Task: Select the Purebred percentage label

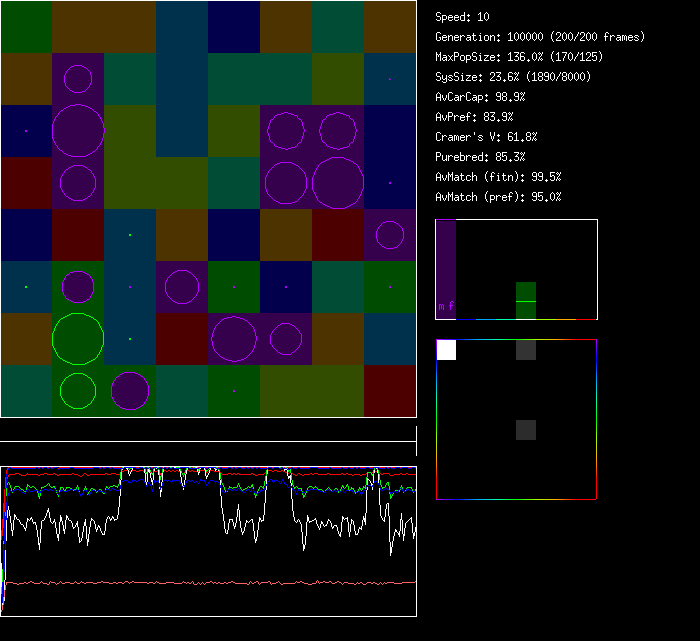Action: pyautogui.click(x=480, y=157)
